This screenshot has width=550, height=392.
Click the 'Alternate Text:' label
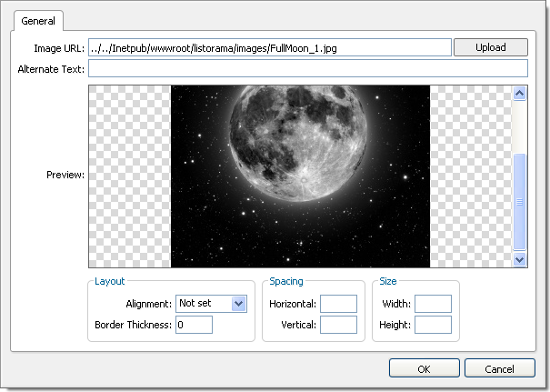[51, 69]
